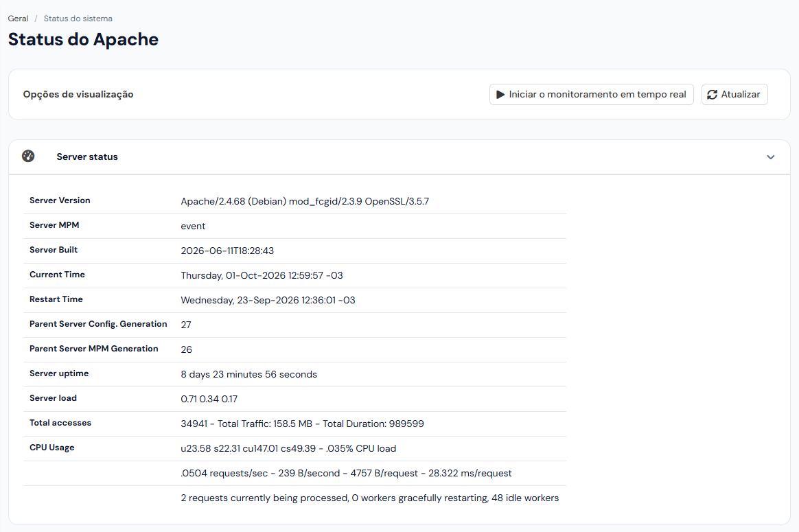The image size is (799, 532).
Task: Select the 8 days 23 minutes uptime value
Action: [248, 375]
